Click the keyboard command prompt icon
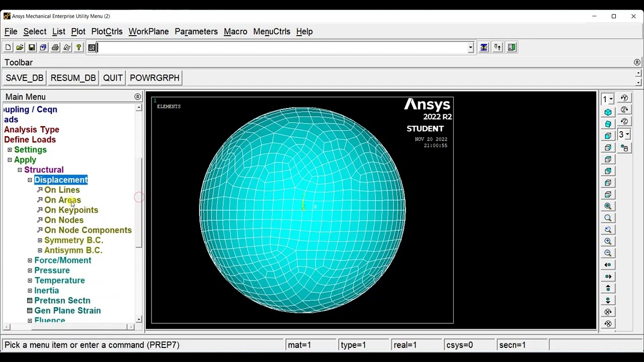 pyautogui.click(x=92, y=47)
